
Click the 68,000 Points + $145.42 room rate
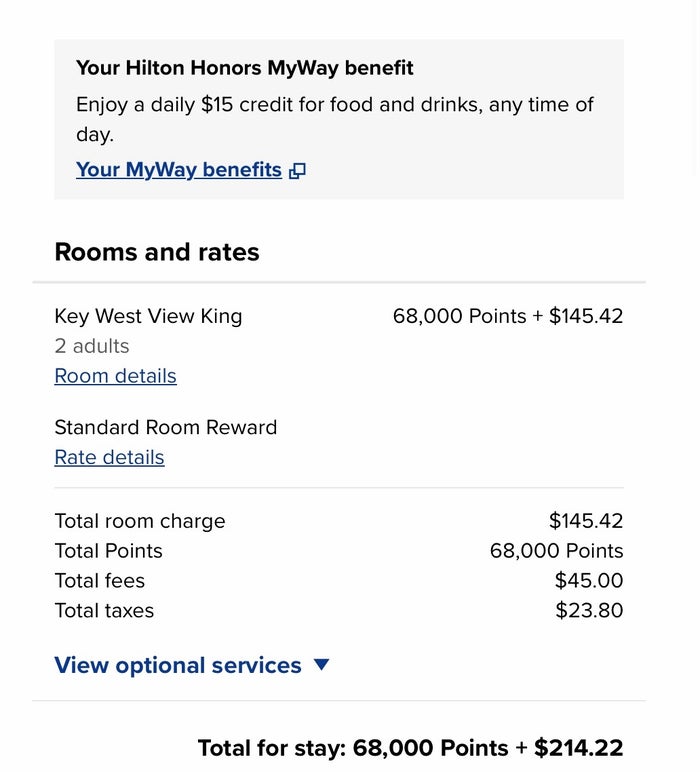pos(508,316)
